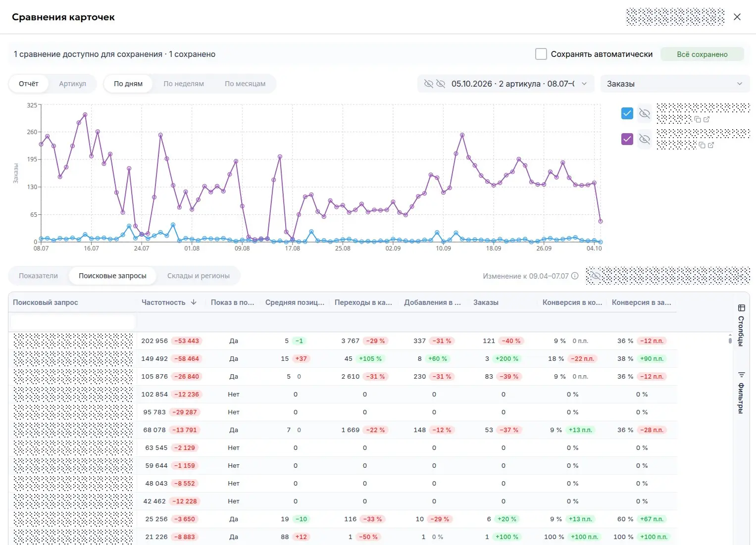Switch to the Отчёт view
756x545 pixels.
click(29, 84)
